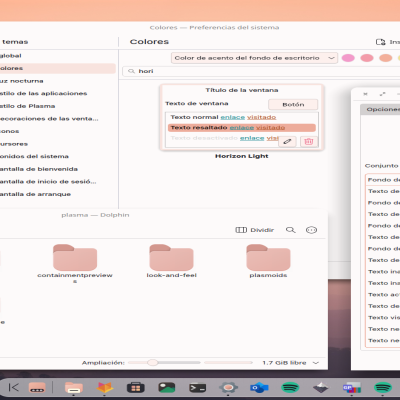Click the search magnifier icon in Dolphin
400x400 pixels.
coord(291,230)
